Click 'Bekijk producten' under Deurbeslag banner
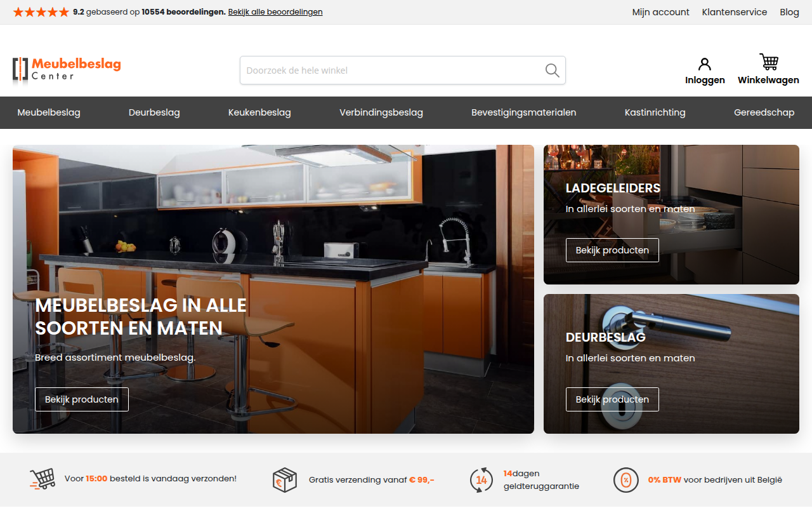Screen dimensions: 812x508 pos(612,399)
